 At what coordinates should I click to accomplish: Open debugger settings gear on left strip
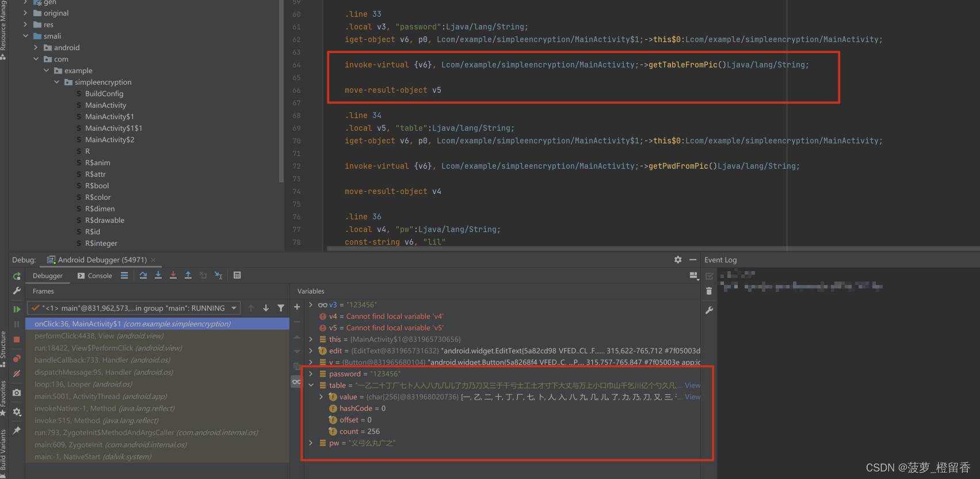coord(17,412)
